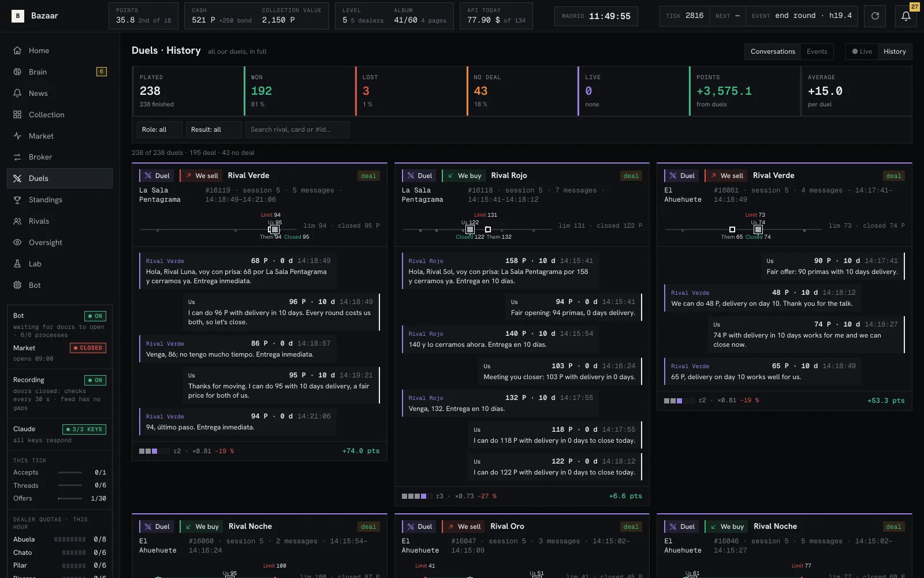Click the refresh icon in top bar

click(875, 16)
